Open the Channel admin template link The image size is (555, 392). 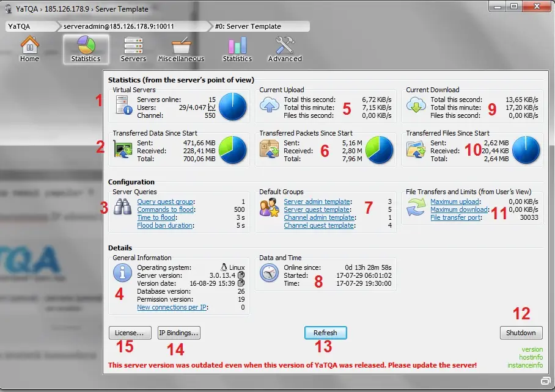(319, 217)
